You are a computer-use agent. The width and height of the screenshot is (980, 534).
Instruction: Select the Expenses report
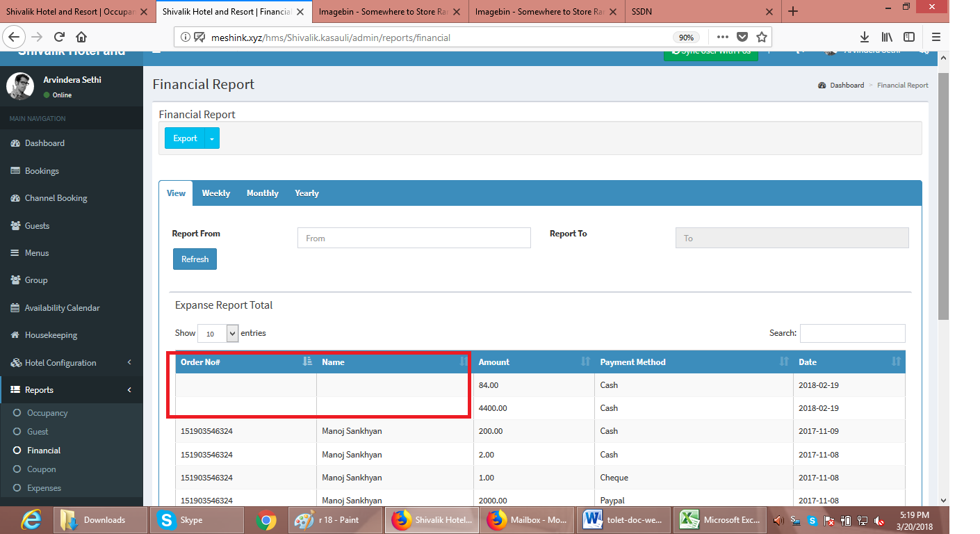coord(44,488)
